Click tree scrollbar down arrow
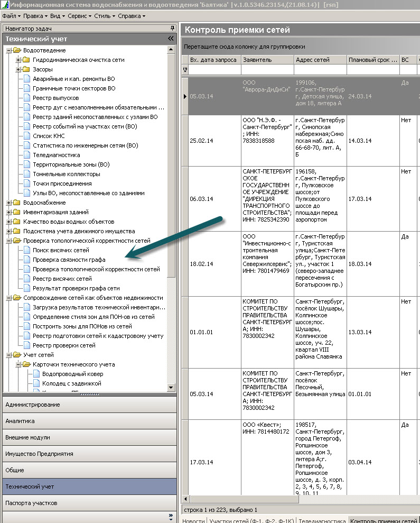 click(171, 387)
